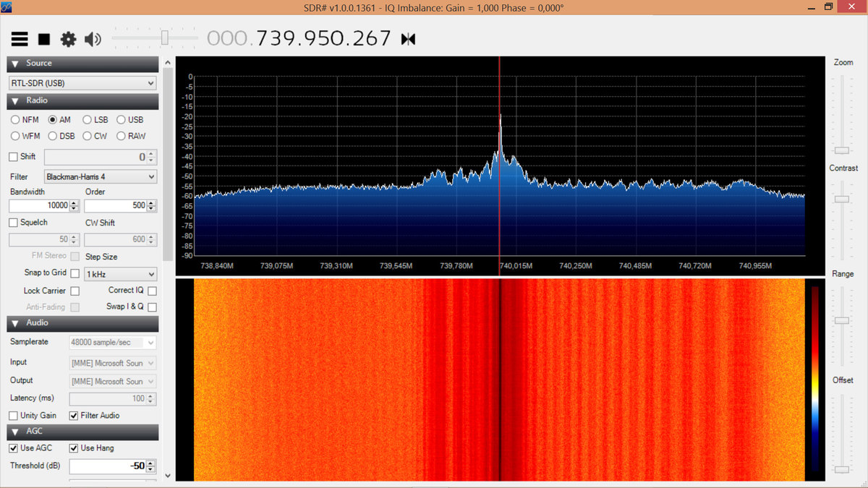This screenshot has height=488, width=868.
Task: Adjust the Zoom slider
Action: [842, 150]
